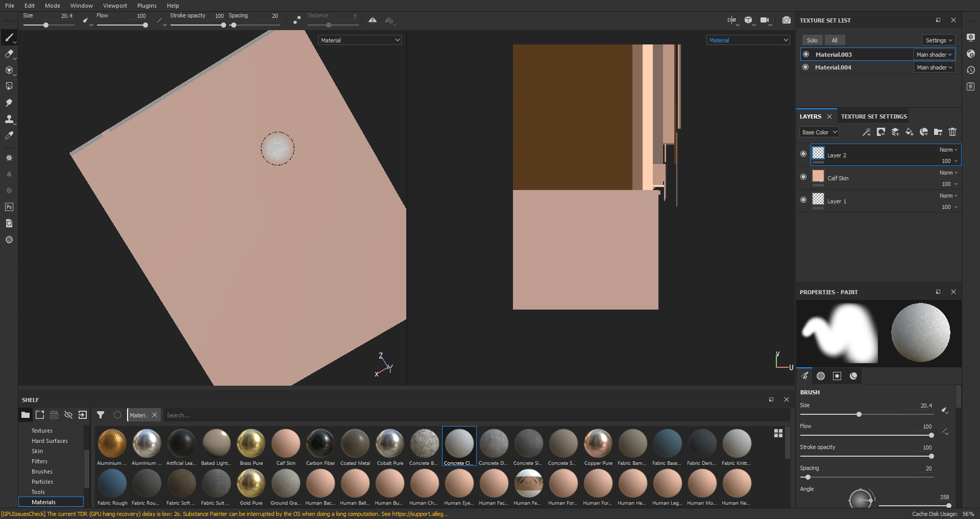Open the Edit menu
The height and width of the screenshot is (519, 980).
pos(30,6)
